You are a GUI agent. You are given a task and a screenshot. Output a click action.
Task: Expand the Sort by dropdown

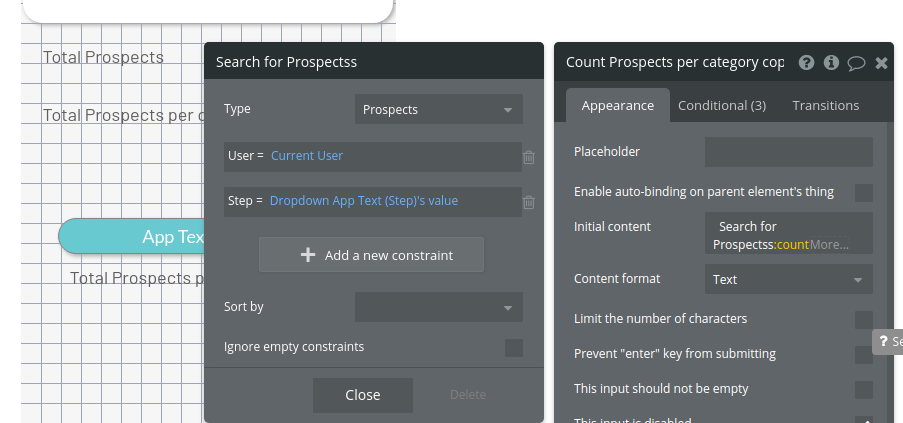pos(438,307)
